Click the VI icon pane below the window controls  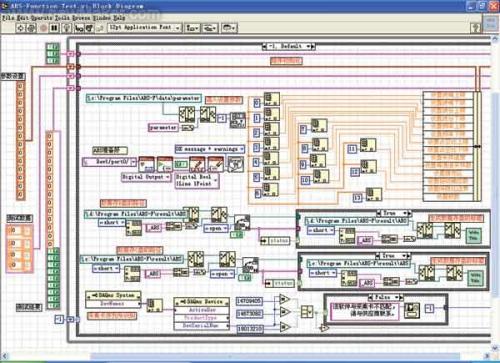pos(490,23)
